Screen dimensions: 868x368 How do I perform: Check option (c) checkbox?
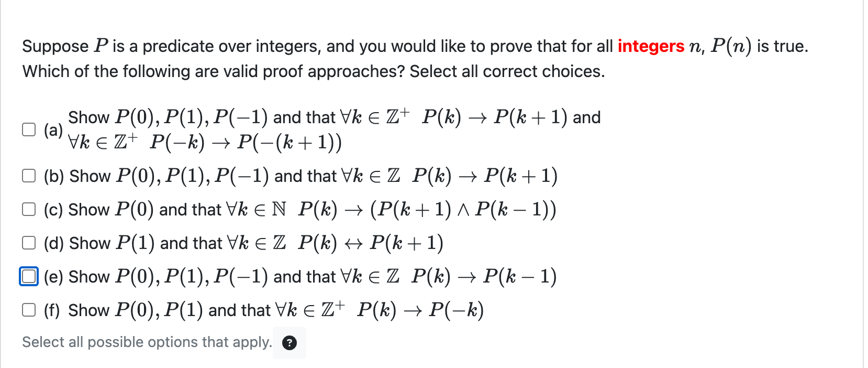[x=29, y=209]
